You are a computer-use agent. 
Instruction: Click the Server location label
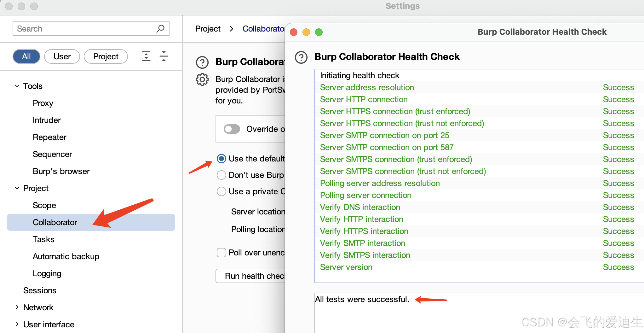coord(258,212)
